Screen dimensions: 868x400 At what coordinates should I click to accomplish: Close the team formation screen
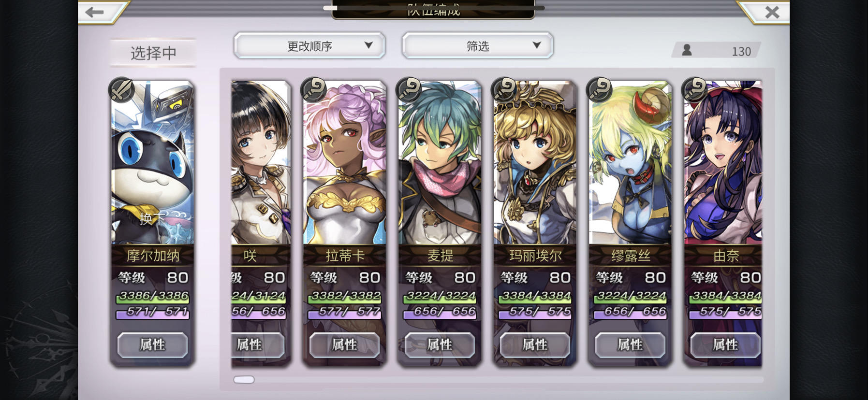[772, 12]
